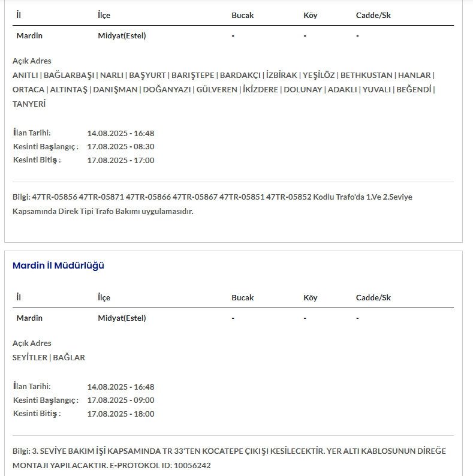Click the BAĞLAR address entry

click(x=69, y=357)
